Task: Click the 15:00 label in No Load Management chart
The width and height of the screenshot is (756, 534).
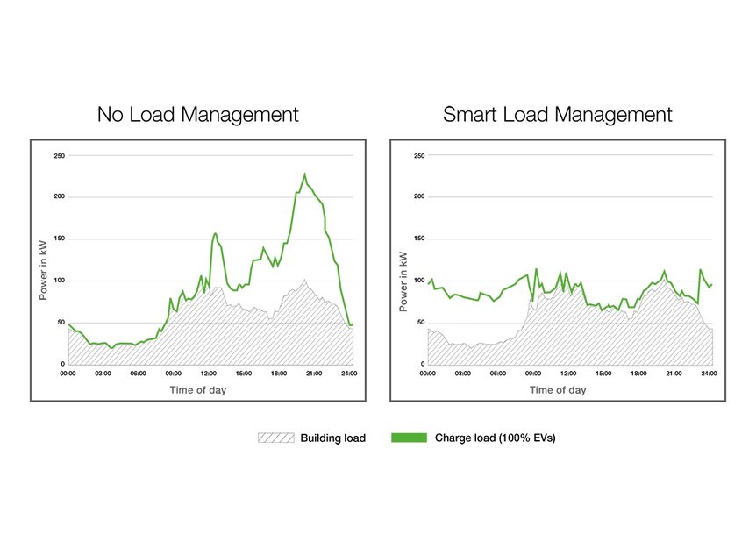Action: coord(244,374)
